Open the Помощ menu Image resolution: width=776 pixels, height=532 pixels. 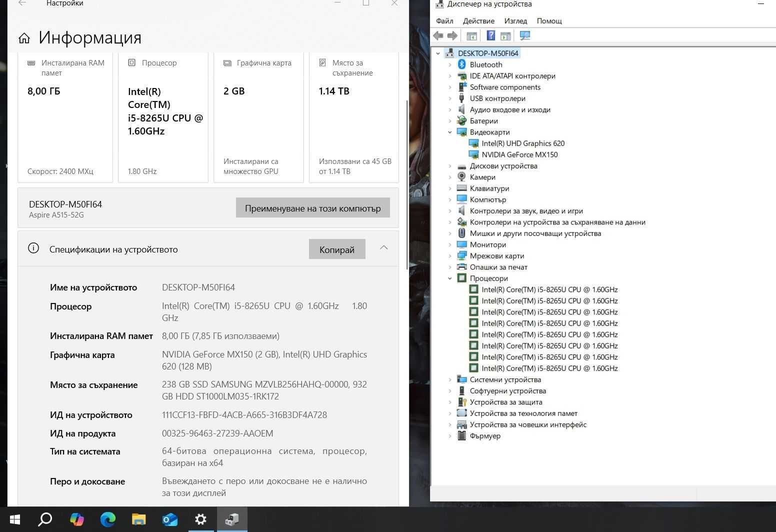(x=549, y=21)
